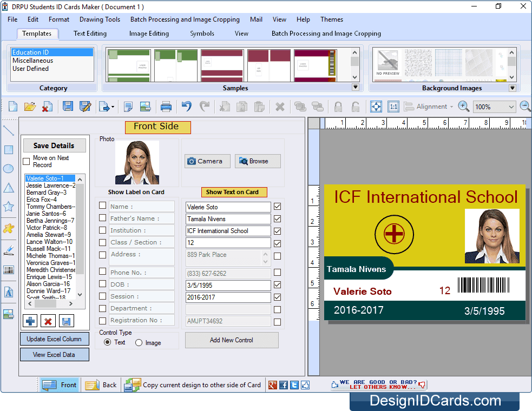
Task: Click the Undo arrow icon
Action: tap(186, 107)
